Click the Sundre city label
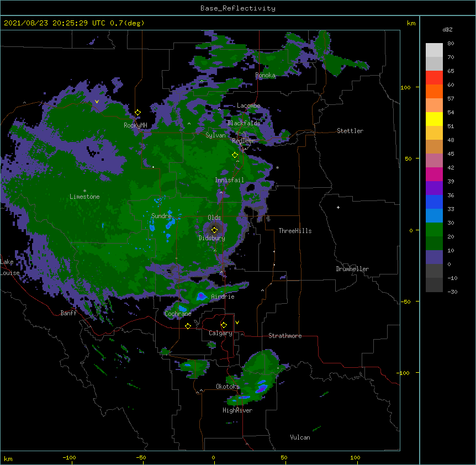476x465 pixels. (161, 216)
